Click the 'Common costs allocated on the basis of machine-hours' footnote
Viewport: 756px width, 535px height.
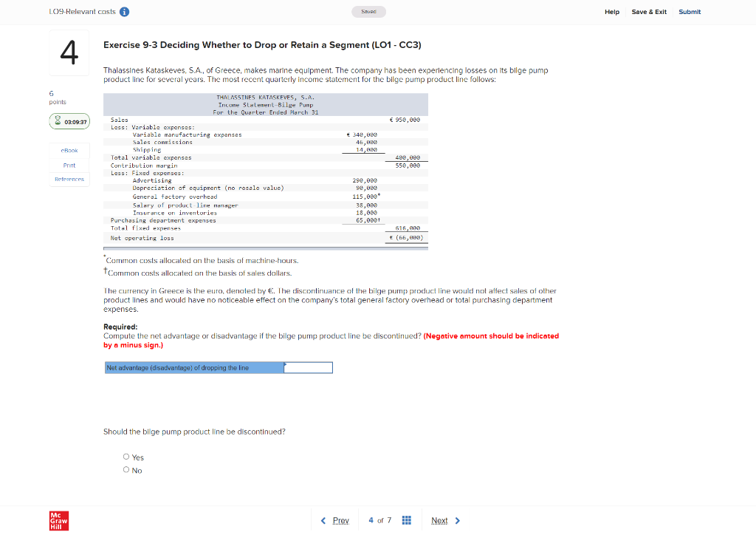(x=202, y=261)
